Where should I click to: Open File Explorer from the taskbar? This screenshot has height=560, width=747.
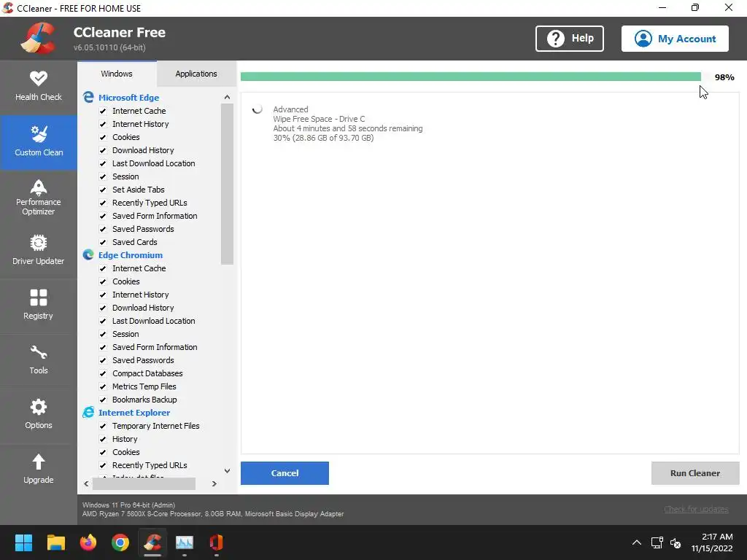click(55, 542)
